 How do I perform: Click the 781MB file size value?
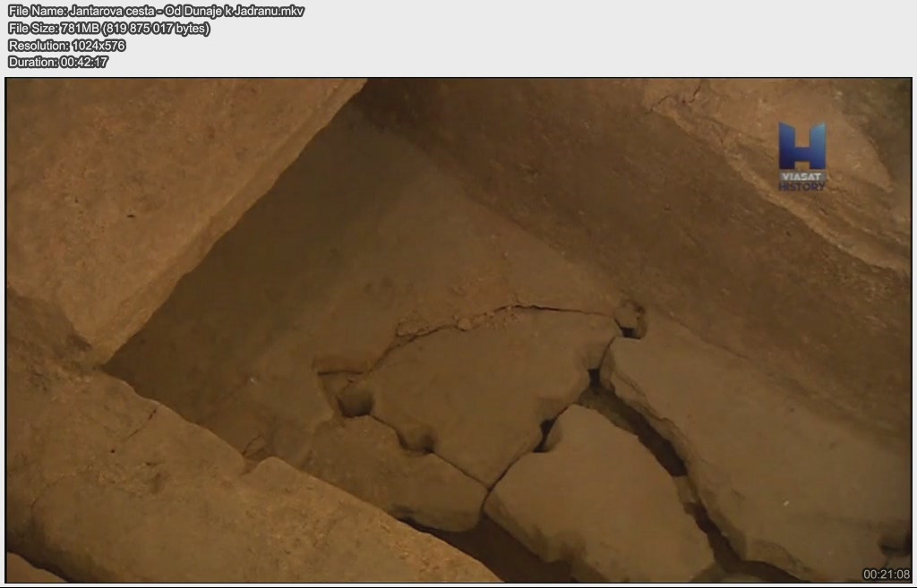81,28
